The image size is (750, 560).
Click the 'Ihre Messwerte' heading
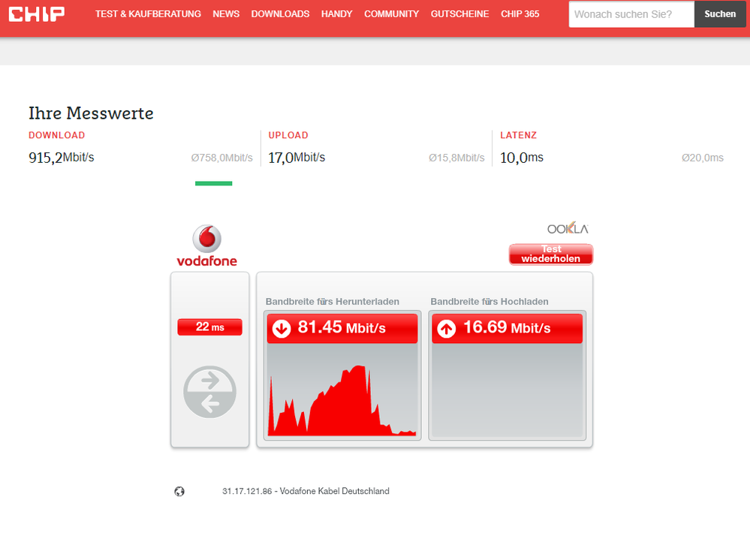pos(91,113)
